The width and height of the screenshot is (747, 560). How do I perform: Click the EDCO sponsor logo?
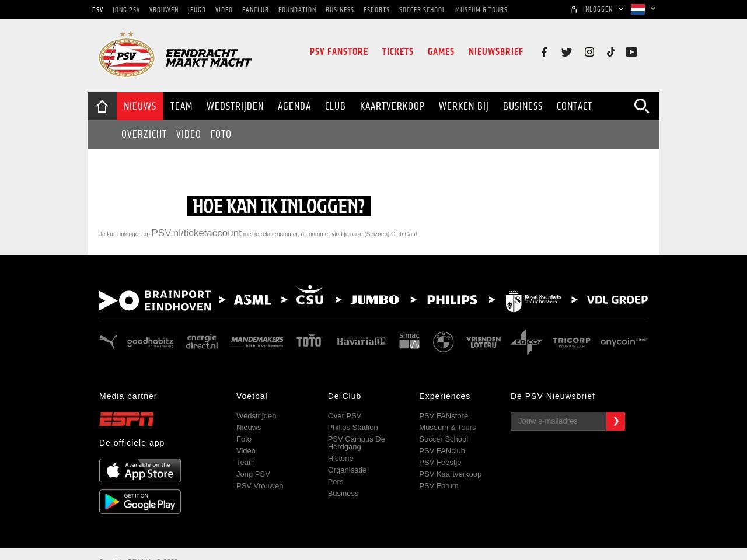pos(526,342)
